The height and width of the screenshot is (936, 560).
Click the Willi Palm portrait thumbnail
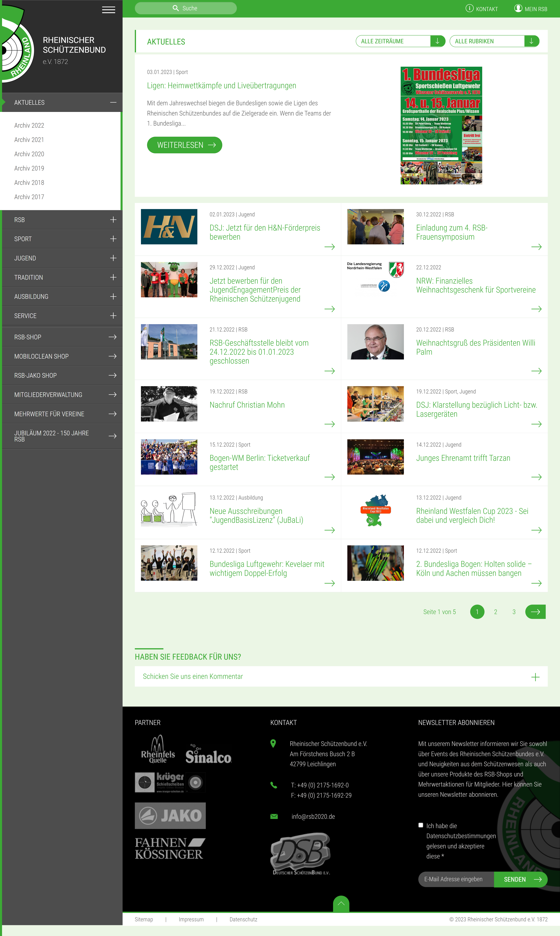click(x=375, y=342)
